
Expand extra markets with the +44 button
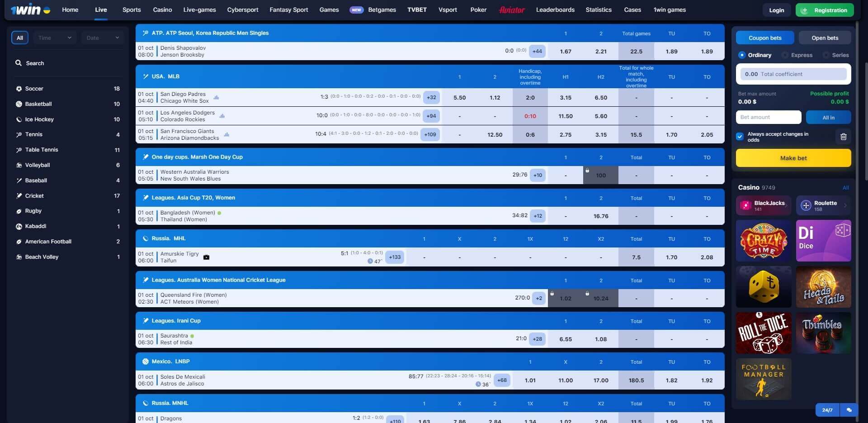(538, 51)
